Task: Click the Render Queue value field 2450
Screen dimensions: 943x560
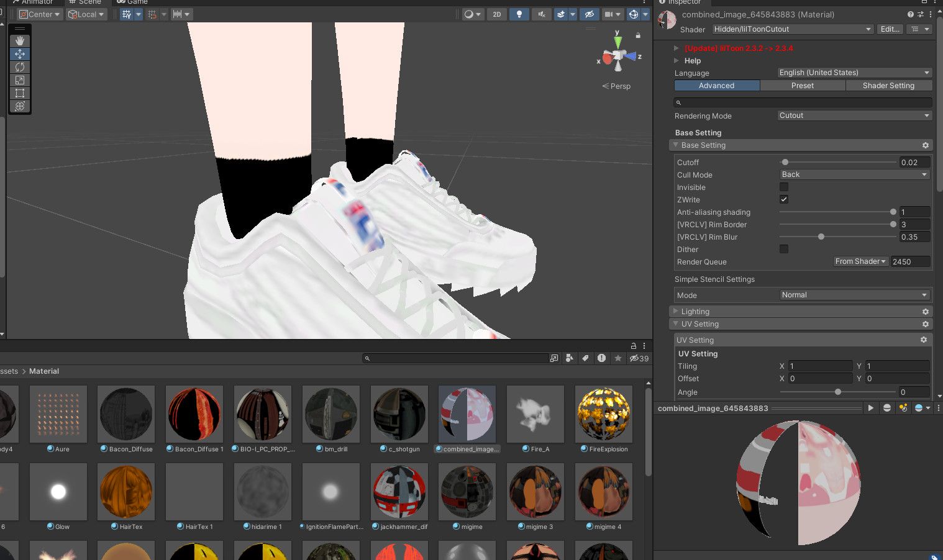Action: pyautogui.click(x=910, y=261)
